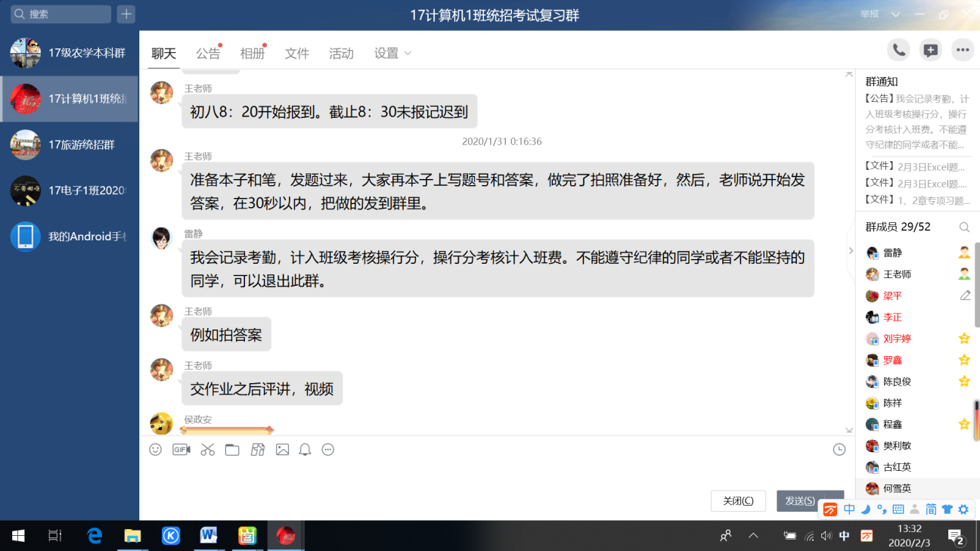Click the search box at top left
This screenshot has height=551, width=980.
coord(62,14)
